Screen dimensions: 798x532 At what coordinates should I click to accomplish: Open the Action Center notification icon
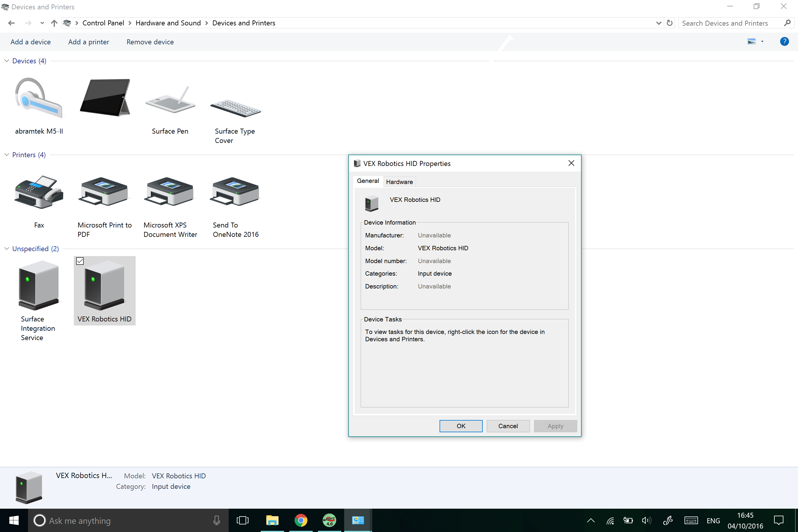point(778,520)
